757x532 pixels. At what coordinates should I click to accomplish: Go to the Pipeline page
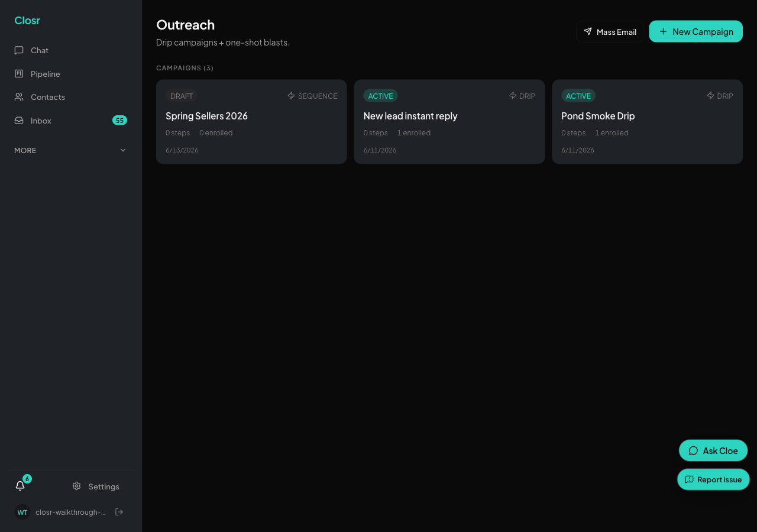tap(70, 74)
